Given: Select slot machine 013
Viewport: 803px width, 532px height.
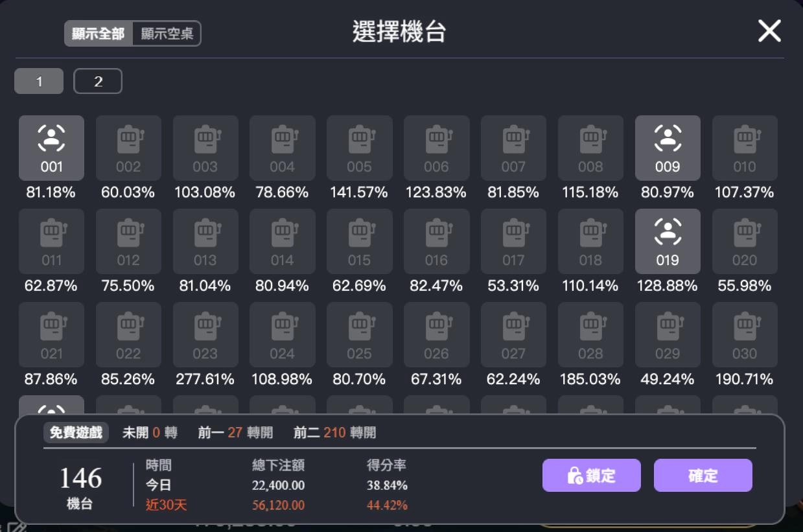Looking at the screenshot, I should pyautogui.click(x=205, y=241).
